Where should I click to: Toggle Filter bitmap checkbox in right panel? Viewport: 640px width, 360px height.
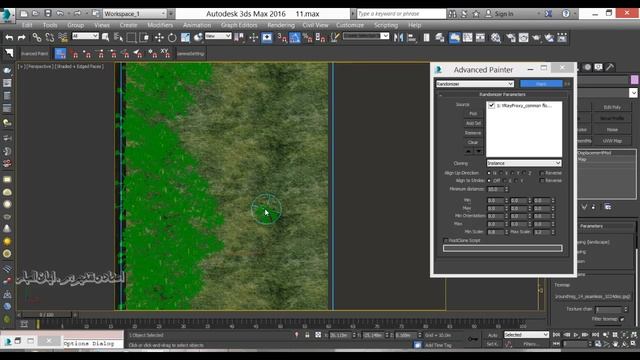click(622, 319)
